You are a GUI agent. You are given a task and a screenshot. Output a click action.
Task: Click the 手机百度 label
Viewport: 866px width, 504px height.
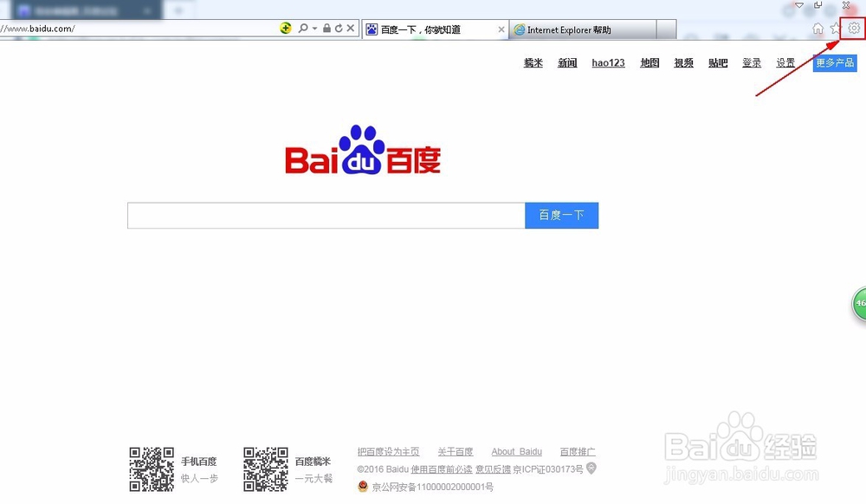click(199, 462)
